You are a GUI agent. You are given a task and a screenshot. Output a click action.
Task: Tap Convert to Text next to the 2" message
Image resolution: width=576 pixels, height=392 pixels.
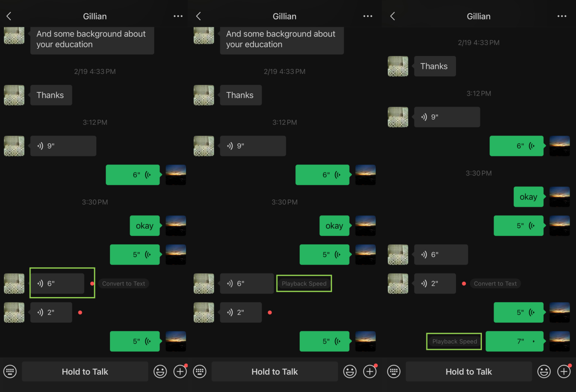[495, 284]
